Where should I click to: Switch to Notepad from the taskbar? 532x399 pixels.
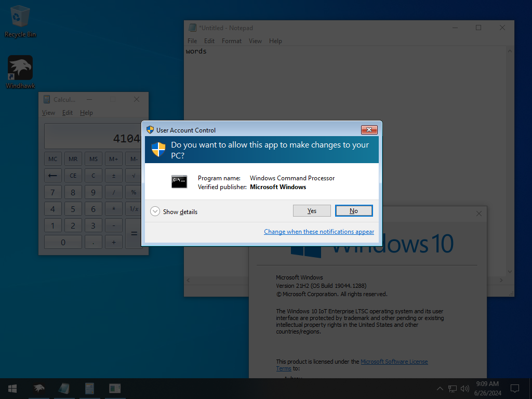click(x=64, y=389)
